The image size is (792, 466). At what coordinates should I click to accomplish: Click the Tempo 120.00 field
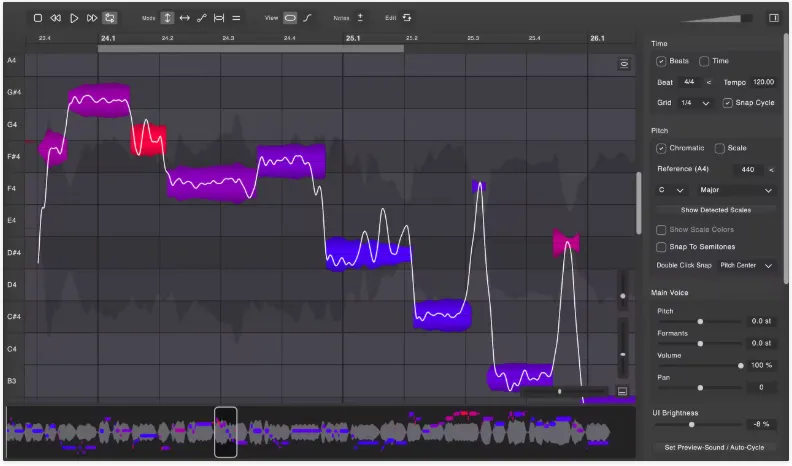click(763, 82)
